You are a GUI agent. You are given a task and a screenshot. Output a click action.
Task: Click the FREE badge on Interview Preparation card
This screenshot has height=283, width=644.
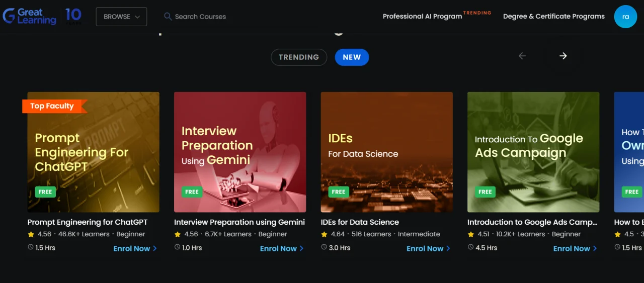pos(192,192)
